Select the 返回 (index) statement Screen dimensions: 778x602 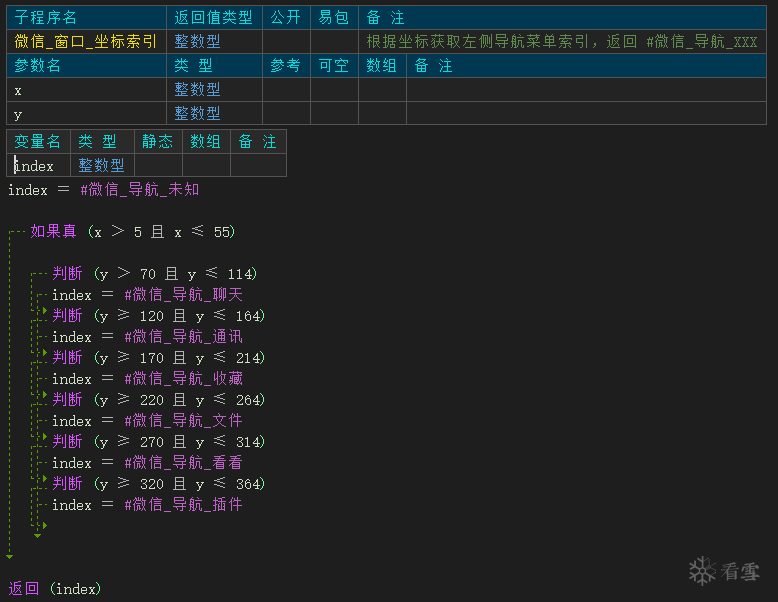click(55, 589)
